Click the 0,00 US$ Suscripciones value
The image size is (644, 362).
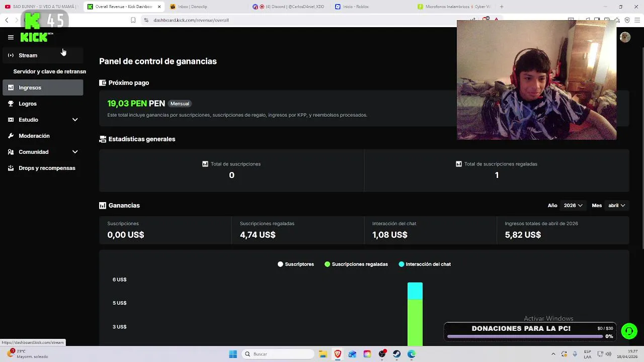[126, 235]
